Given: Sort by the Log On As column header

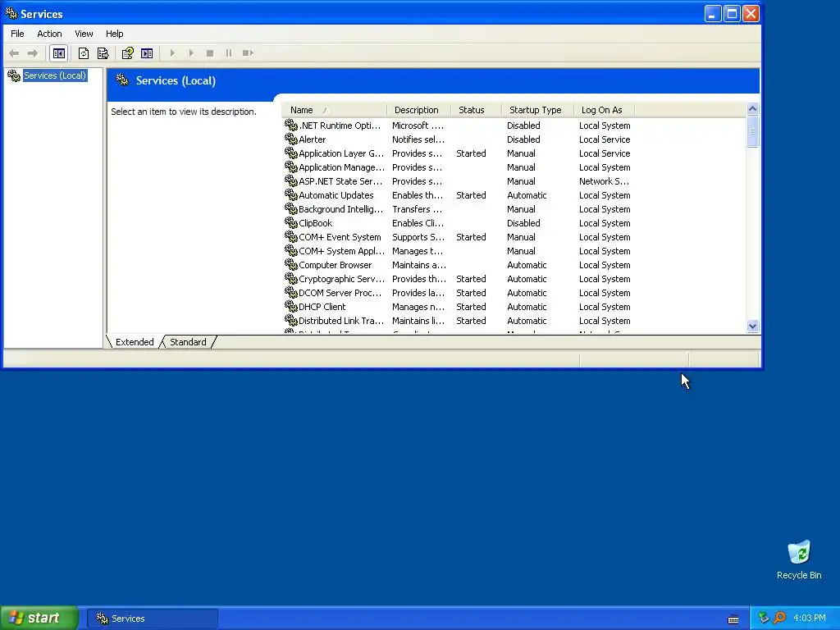Looking at the screenshot, I should click(604, 110).
